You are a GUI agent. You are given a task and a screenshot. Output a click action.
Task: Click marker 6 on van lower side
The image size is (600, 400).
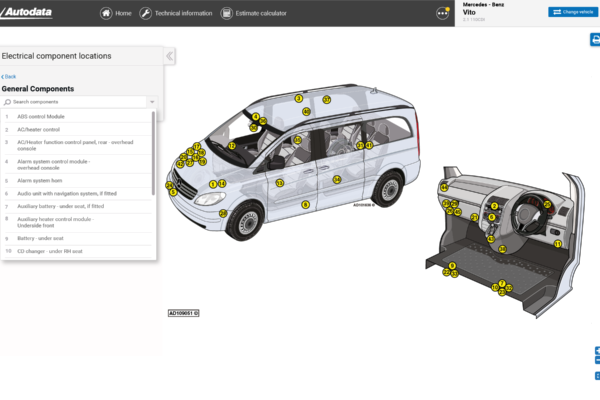coord(306,204)
